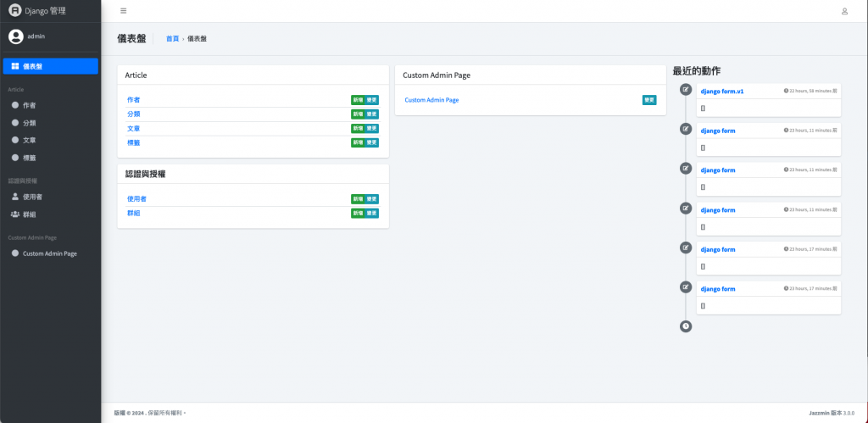Open 作者 in the sidebar
Viewport: 868px width, 423px height.
[x=50, y=105]
